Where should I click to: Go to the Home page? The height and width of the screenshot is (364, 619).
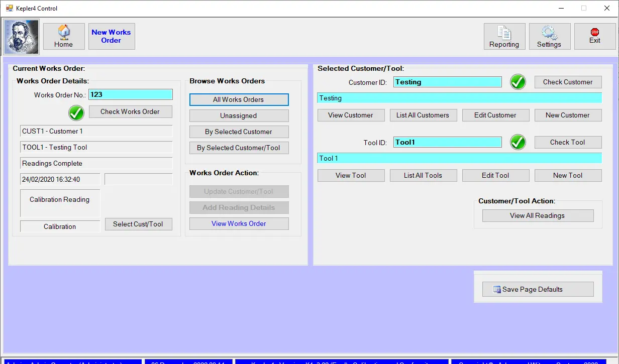click(x=63, y=36)
